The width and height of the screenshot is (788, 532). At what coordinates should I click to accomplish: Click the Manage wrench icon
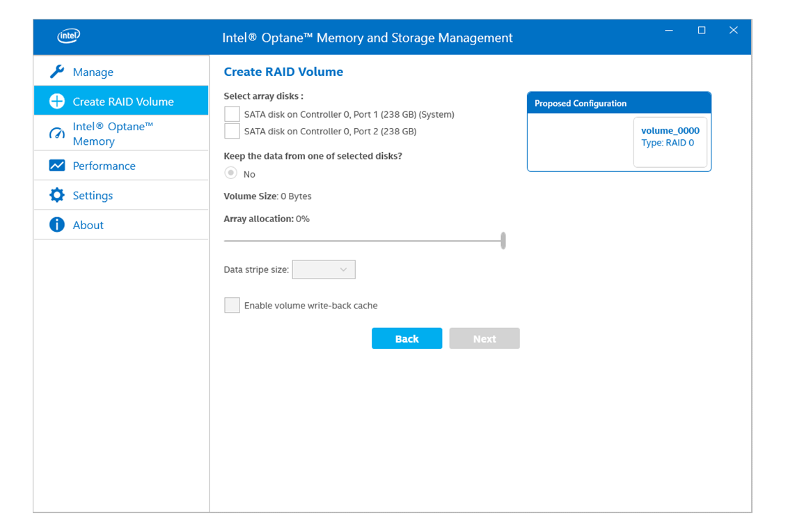coord(57,72)
